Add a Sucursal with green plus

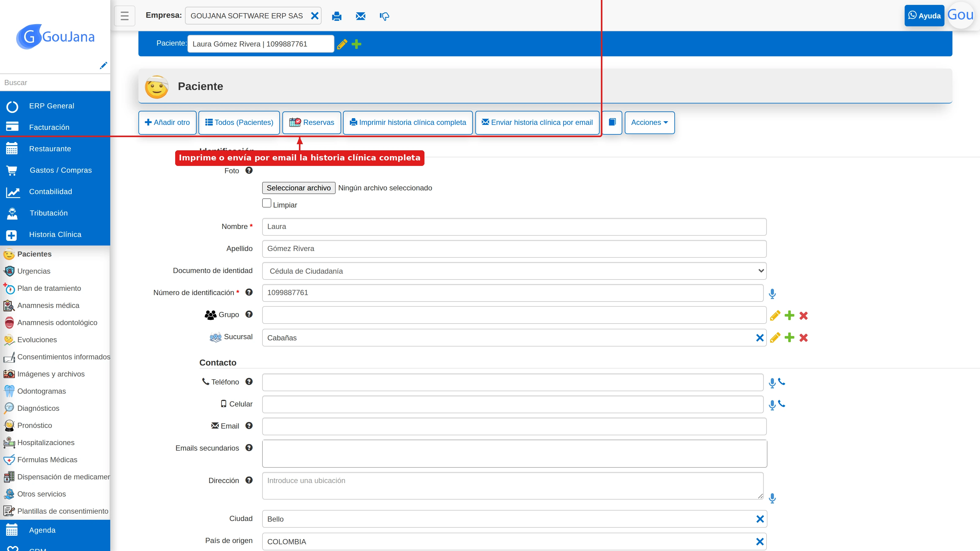(x=790, y=337)
